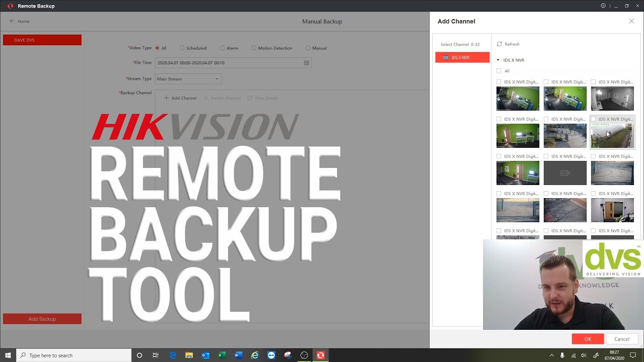This screenshot has height=362, width=644.
Task: Open the Wi-Fi network tray icon
Action: point(573,355)
